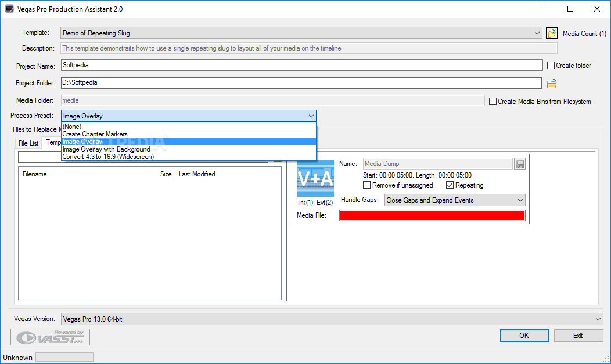
Task: Open template file with the folder icon
Action: pos(552,33)
